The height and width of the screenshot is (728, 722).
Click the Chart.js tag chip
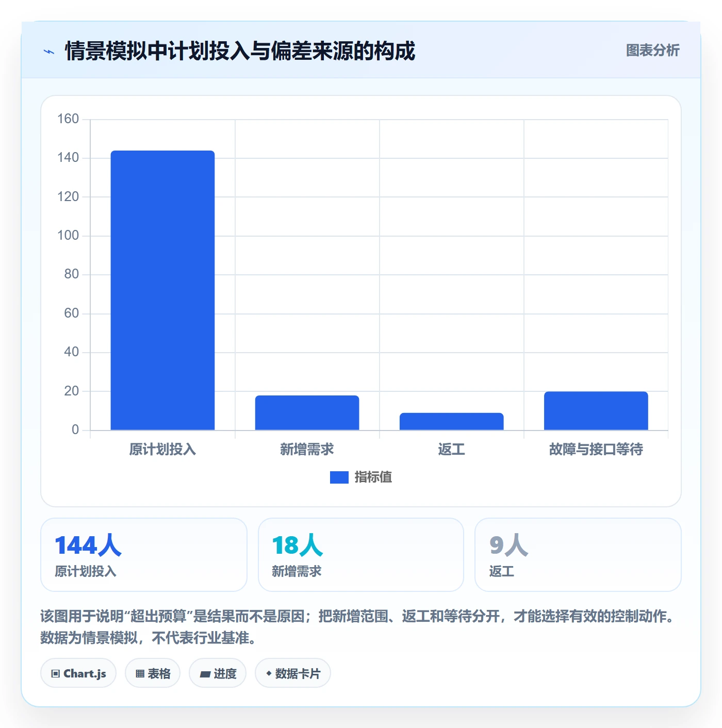click(x=78, y=673)
